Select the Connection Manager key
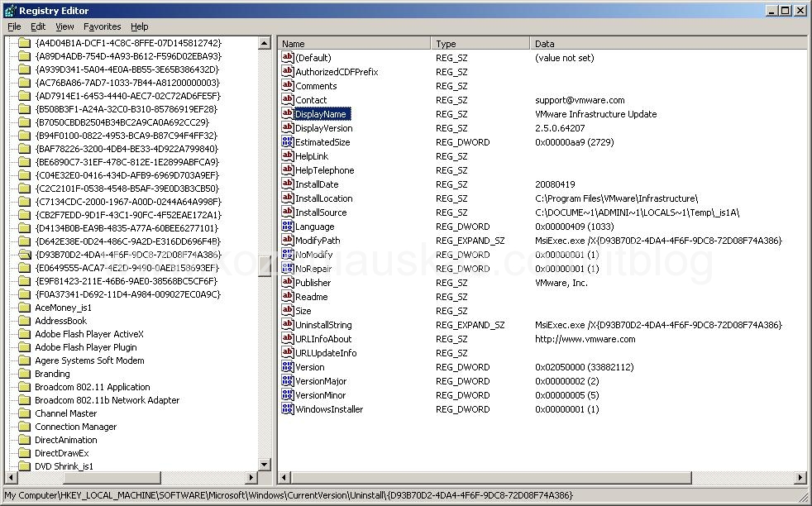 (x=75, y=427)
